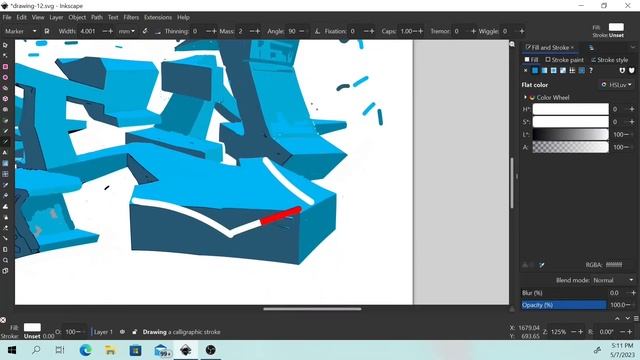Select the Spray tool
This screenshot has height=360, width=640.
[5, 217]
